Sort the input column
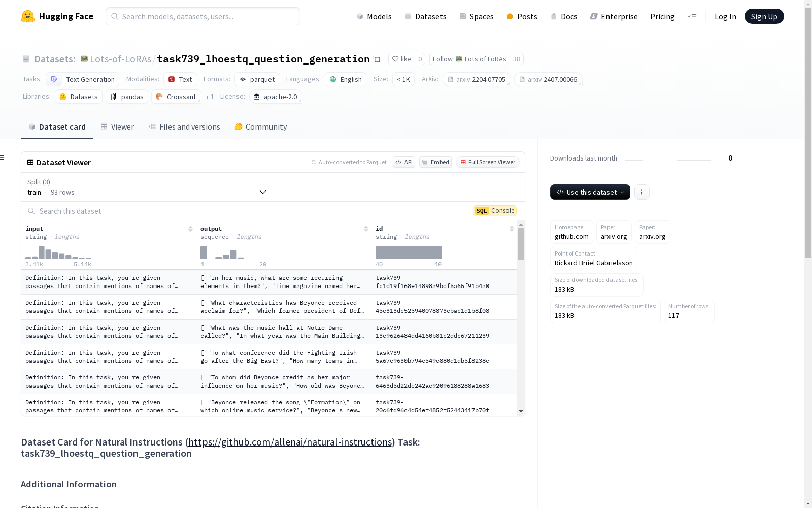Image resolution: width=812 pixels, height=508 pixels. coord(190,229)
